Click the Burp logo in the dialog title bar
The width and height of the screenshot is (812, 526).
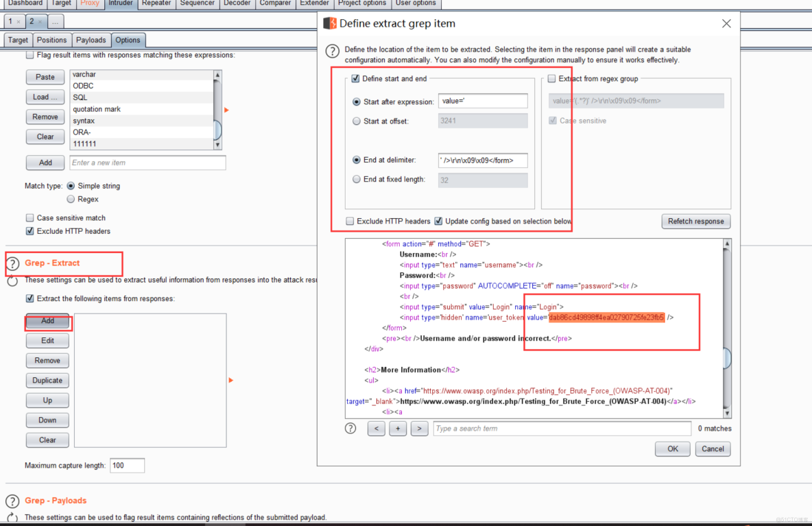coord(330,23)
